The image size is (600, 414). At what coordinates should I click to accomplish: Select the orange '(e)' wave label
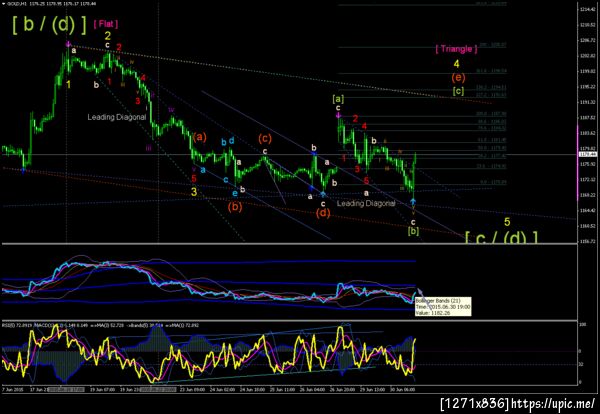pyautogui.click(x=458, y=78)
